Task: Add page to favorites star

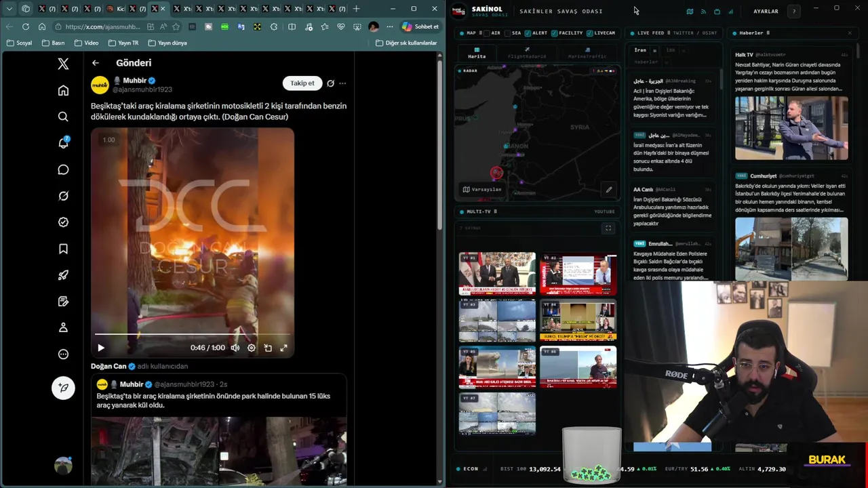Action: [x=176, y=26]
